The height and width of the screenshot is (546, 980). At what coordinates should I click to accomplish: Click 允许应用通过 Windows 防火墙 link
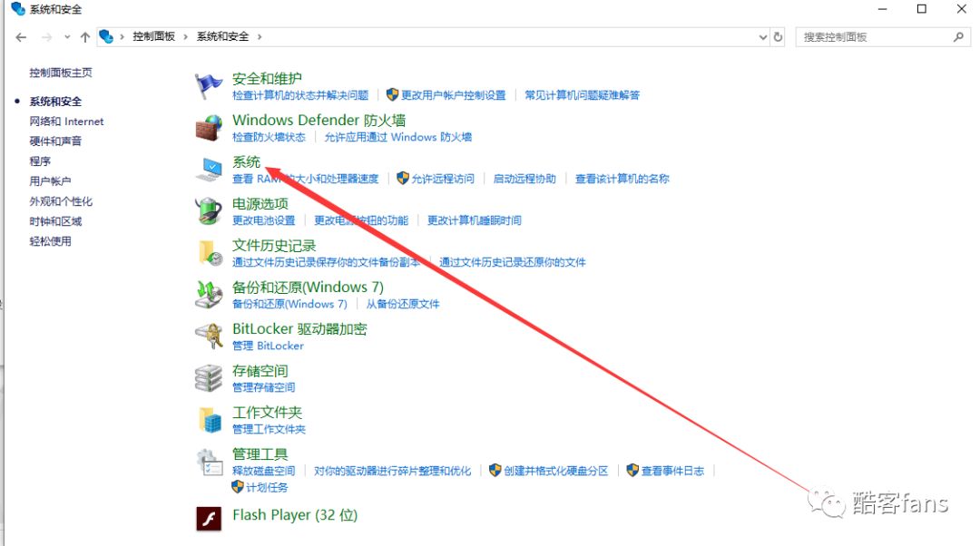tap(398, 138)
